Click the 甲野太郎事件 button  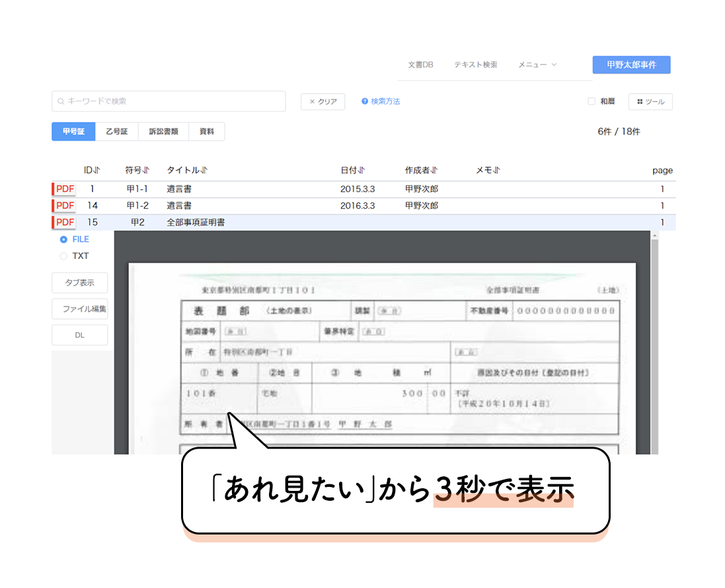(x=632, y=65)
